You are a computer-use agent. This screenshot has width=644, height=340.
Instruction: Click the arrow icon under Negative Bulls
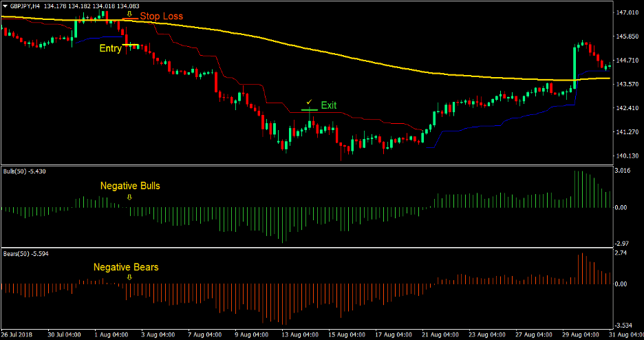pyautogui.click(x=130, y=198)
